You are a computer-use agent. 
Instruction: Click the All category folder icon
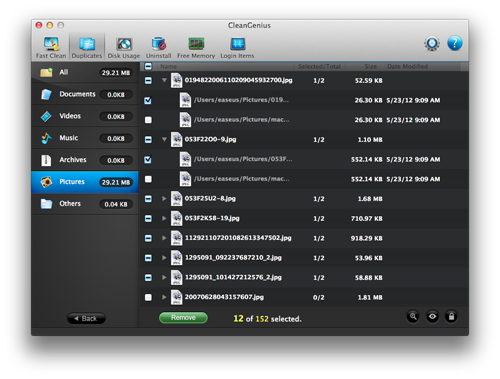(x=46, y=72)
